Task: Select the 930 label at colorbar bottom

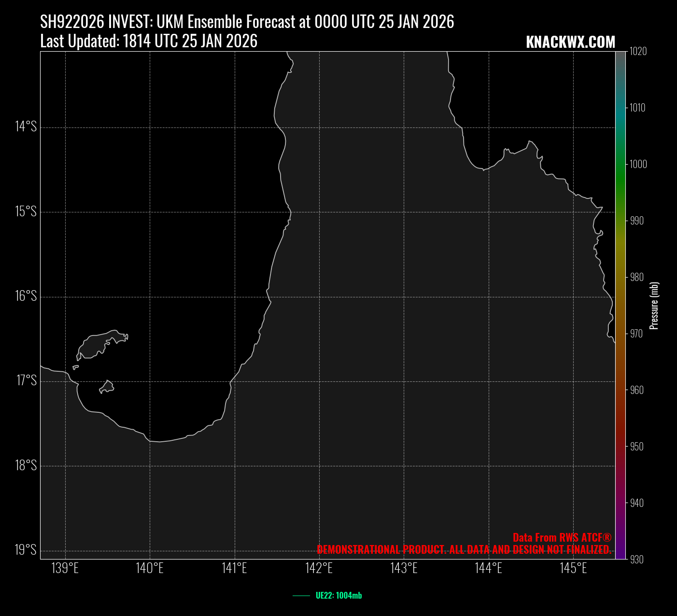Action: 637,560
